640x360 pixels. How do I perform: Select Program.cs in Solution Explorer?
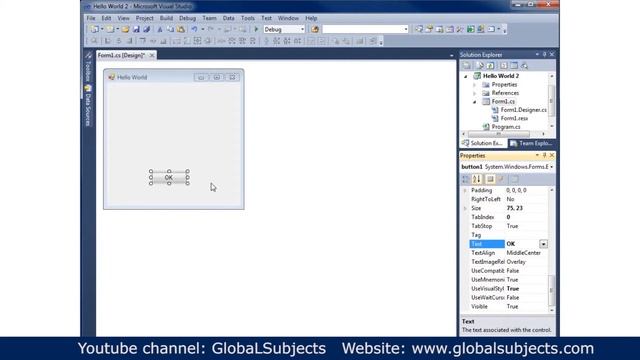click(x=506, y=127)
